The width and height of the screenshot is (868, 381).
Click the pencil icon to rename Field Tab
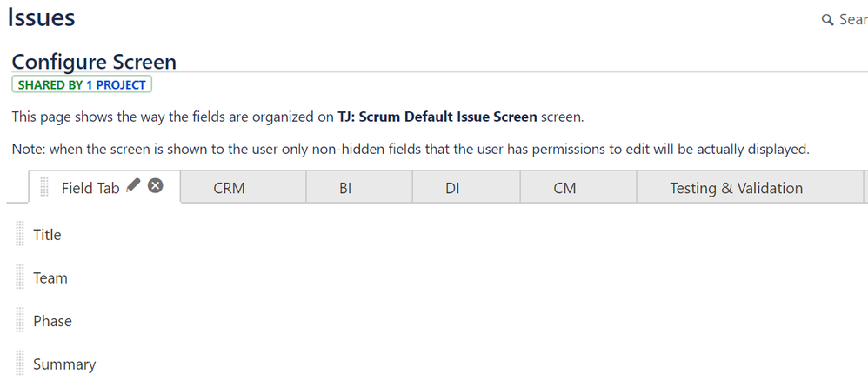point(133,186)
